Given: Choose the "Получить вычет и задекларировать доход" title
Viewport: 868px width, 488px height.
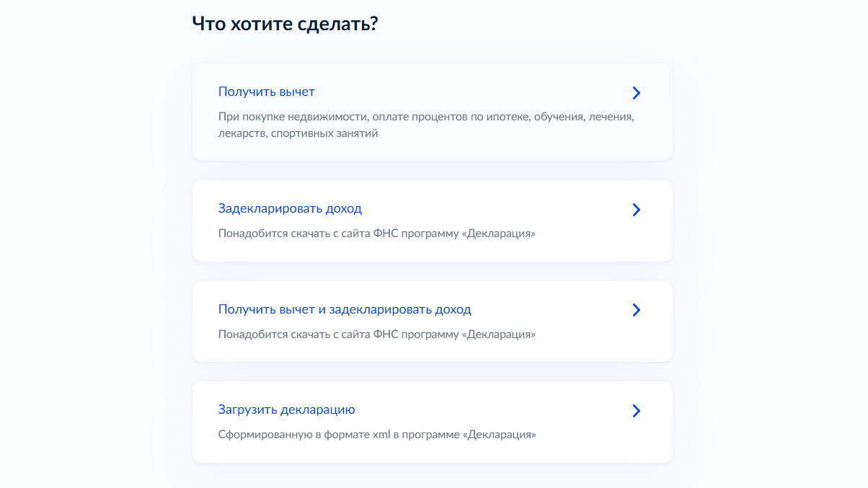Looking at the screenshot, I should coord(345,310).
